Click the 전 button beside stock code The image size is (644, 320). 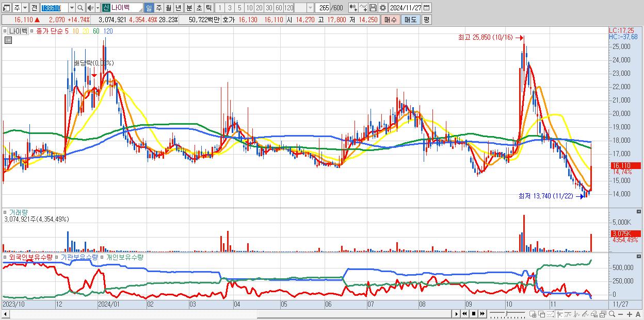(34, 8)
